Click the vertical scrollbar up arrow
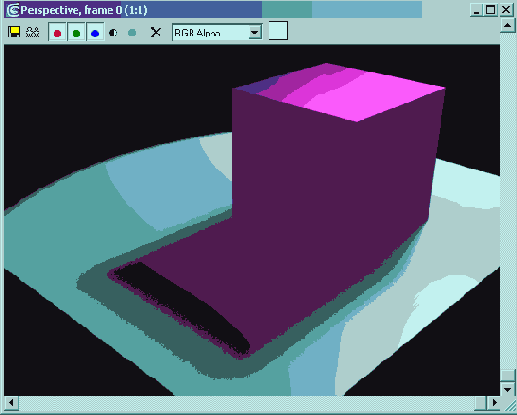Viewport: 517px width, 415px height. (x=508, y=26)
